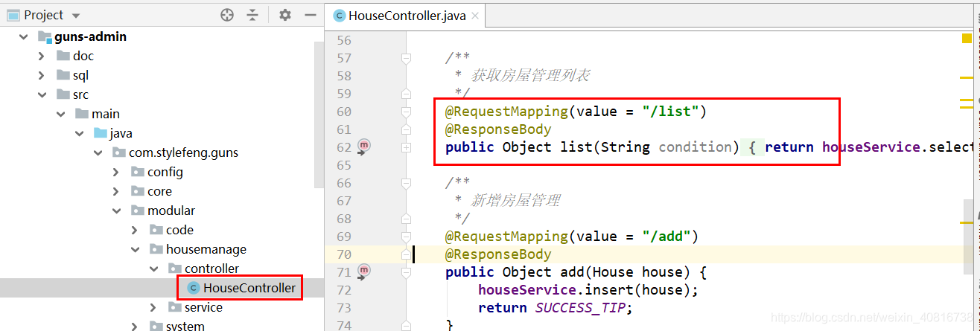Click the request mapping gutter icon at line 62
980x331 pixels.
364,146
